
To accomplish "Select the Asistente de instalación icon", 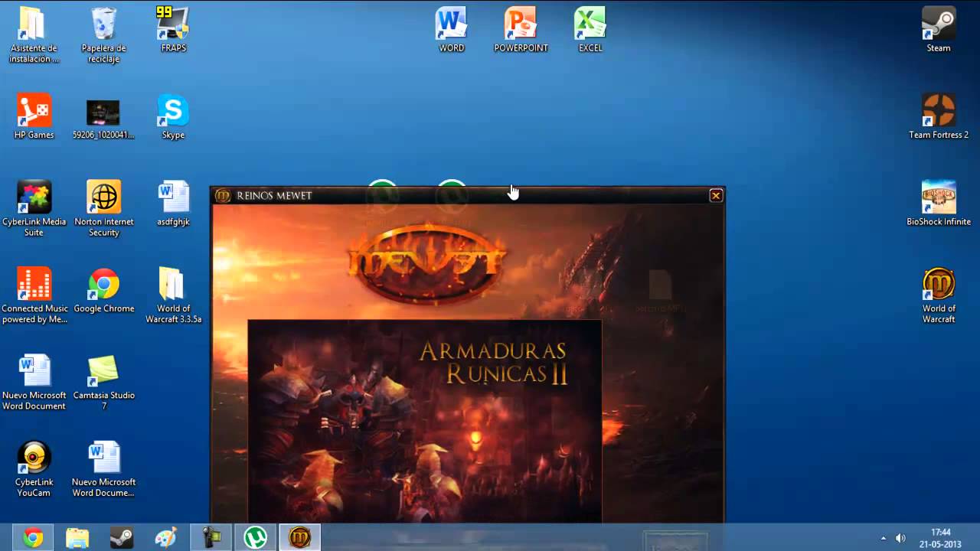I will [x=34, y=35].
